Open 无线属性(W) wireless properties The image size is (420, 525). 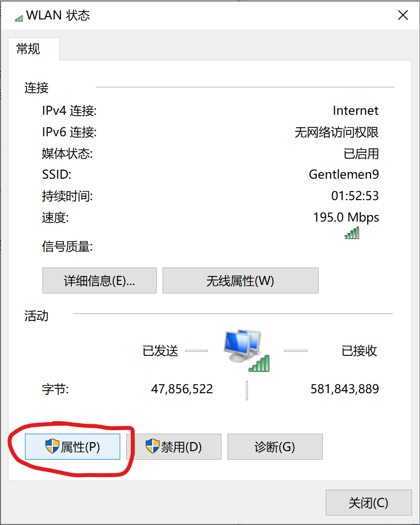pos(240,280)
